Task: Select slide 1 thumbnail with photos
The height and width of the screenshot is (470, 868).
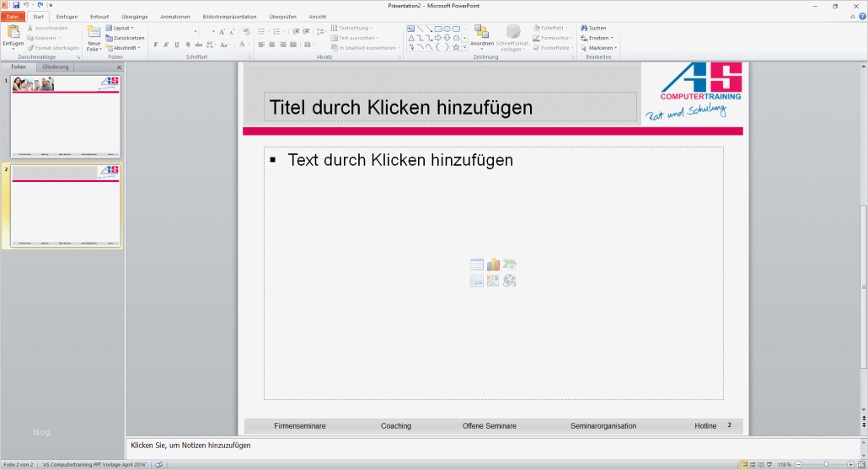Action: 66,117
